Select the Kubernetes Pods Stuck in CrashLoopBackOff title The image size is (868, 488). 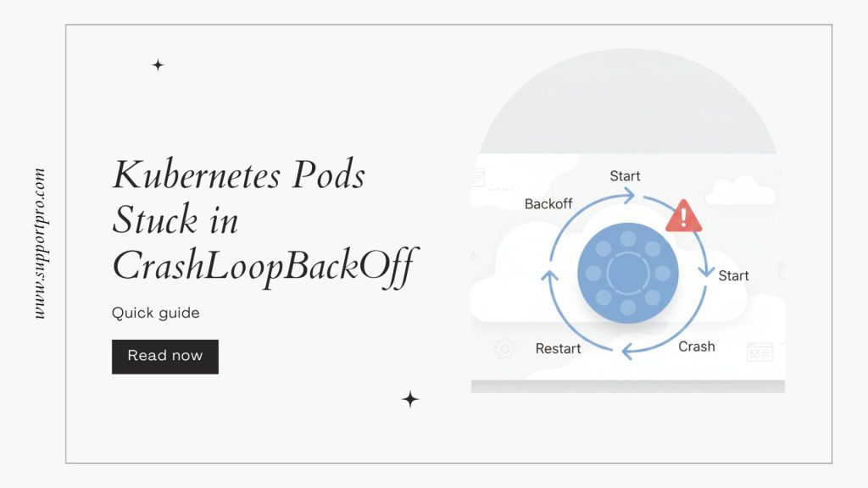pyautogui.click(x=263, y=220)
